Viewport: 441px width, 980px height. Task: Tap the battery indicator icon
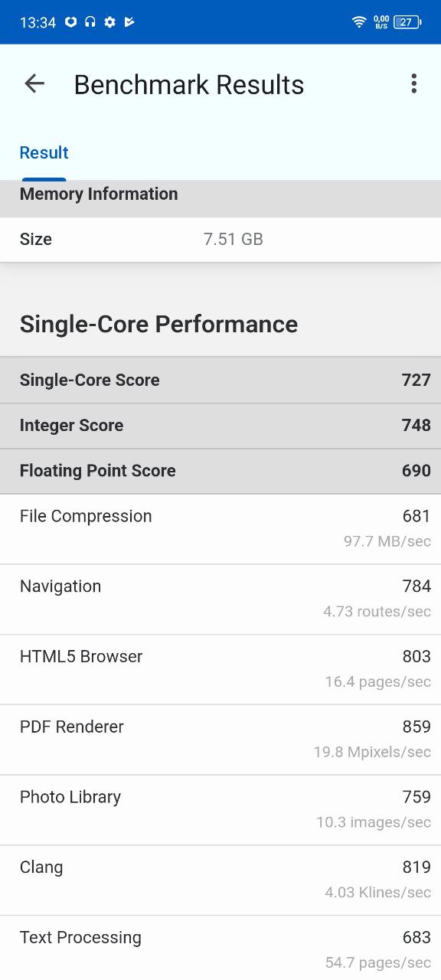[x=407, y=22]
